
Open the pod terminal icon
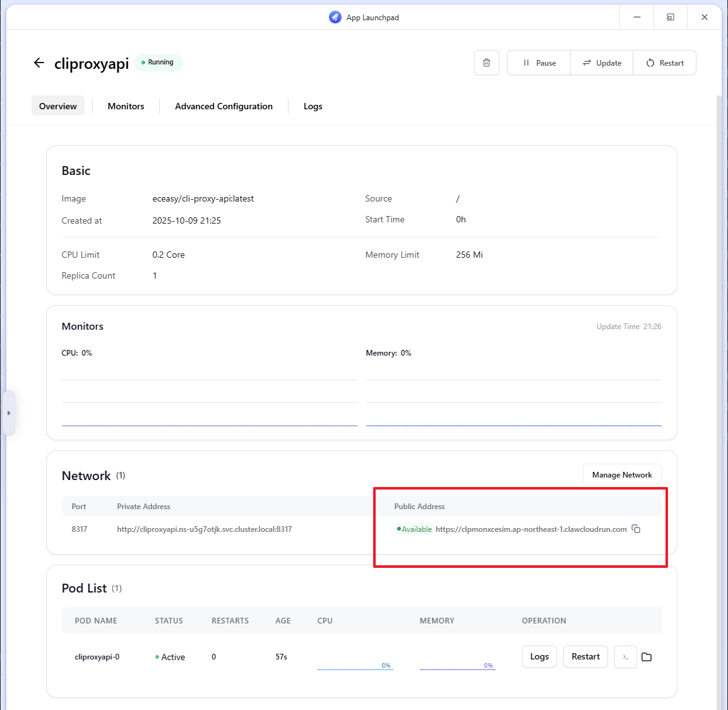click(x=625, y=657)
